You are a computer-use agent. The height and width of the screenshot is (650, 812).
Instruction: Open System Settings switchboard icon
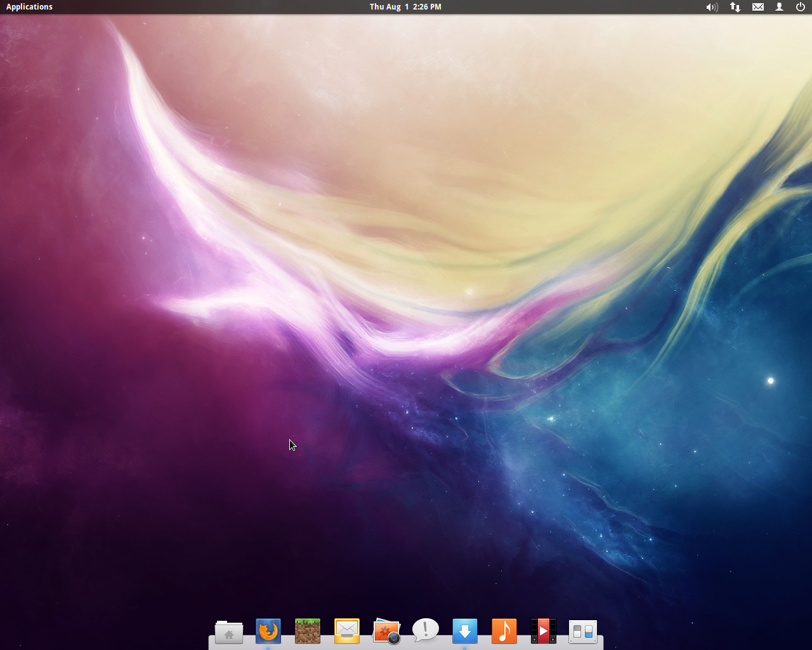583,632
